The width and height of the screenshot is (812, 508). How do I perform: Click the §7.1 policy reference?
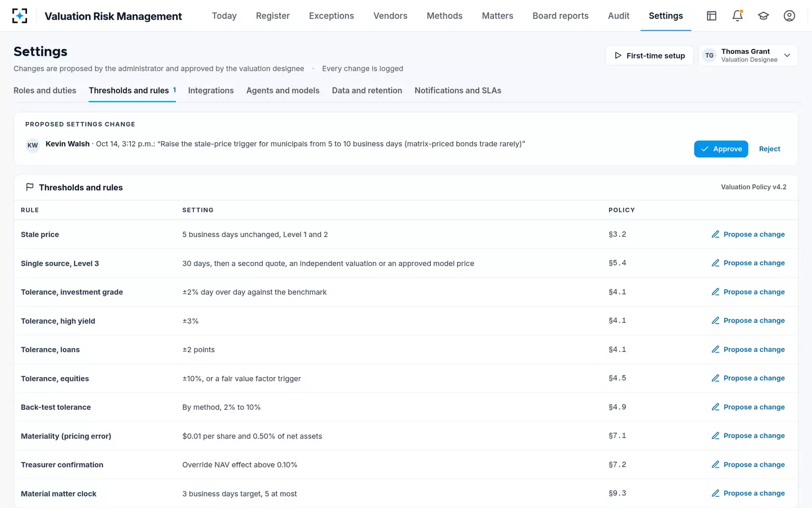coord(617,436)
